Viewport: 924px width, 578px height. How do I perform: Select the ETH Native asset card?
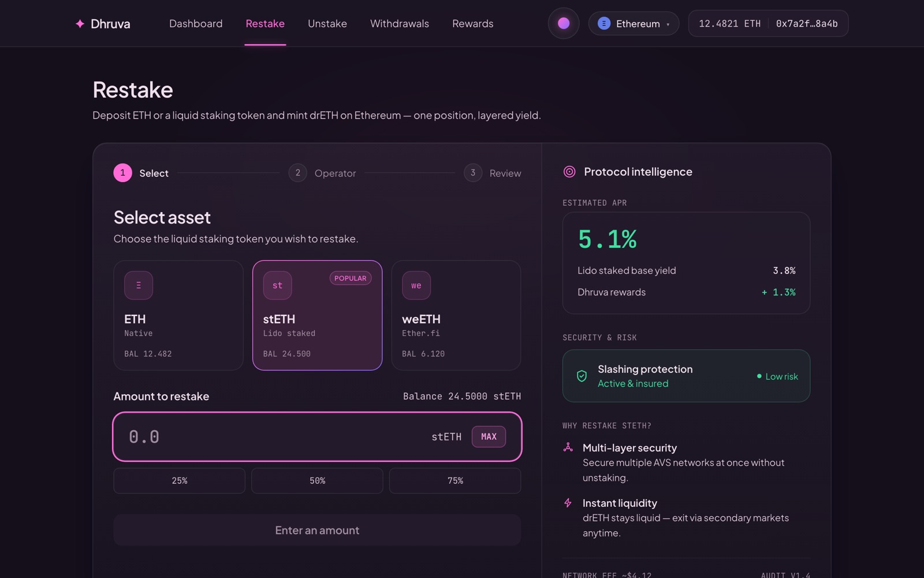(x=178, y=315)
